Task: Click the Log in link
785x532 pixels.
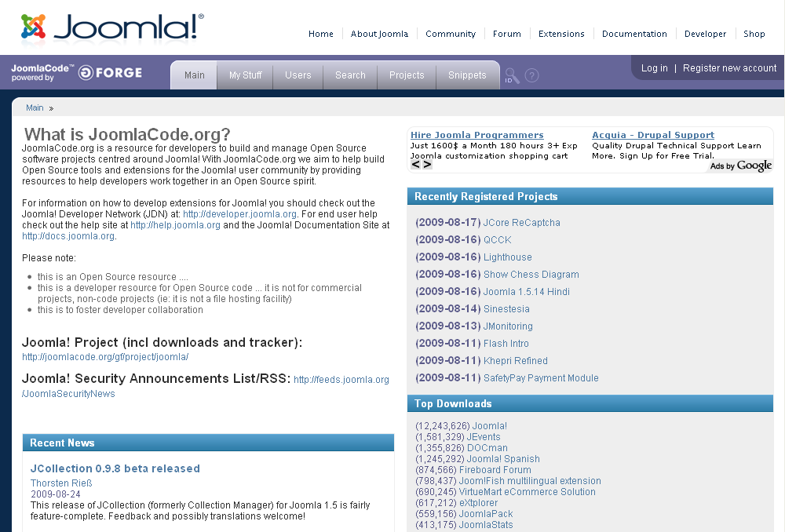Action: pyautogui.click(x=655, y=68)
